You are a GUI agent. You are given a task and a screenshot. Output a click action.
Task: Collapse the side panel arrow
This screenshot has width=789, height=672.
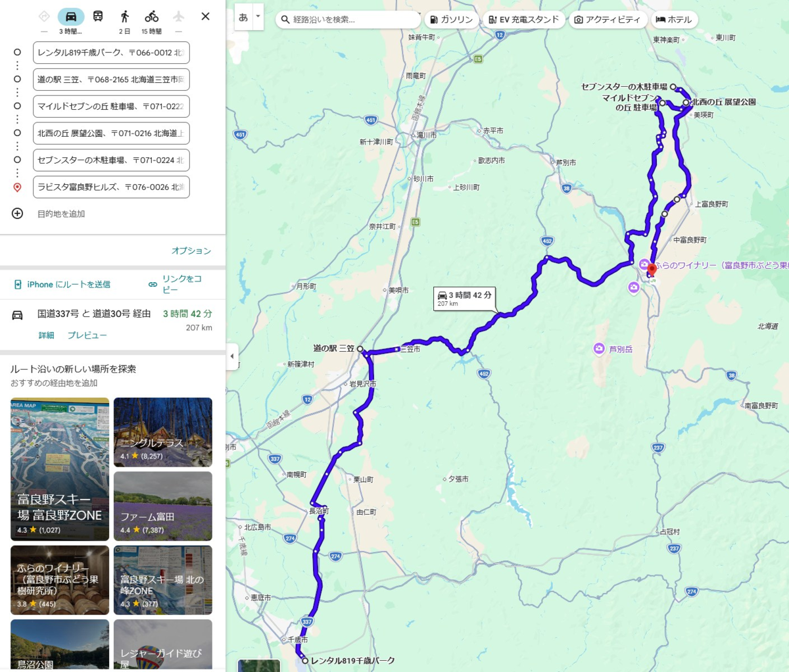231,356
